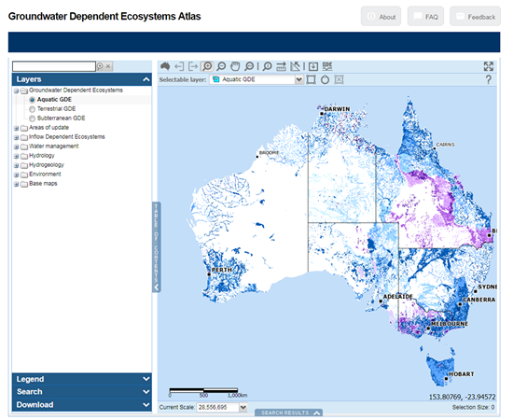Collapse Groundwater Dependent Ecosystems folder
This screenshot has height=420, width=513.
(x=16, y=91)
